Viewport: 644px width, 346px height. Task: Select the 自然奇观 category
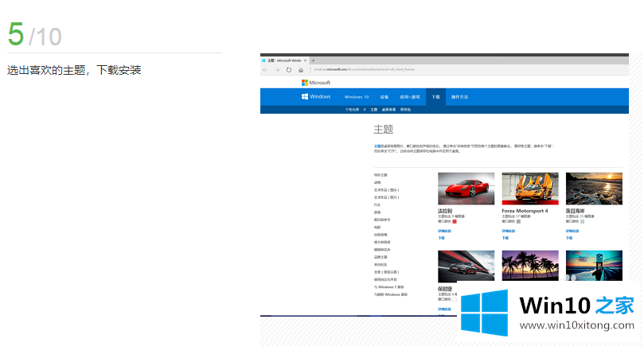click(381, 235)
